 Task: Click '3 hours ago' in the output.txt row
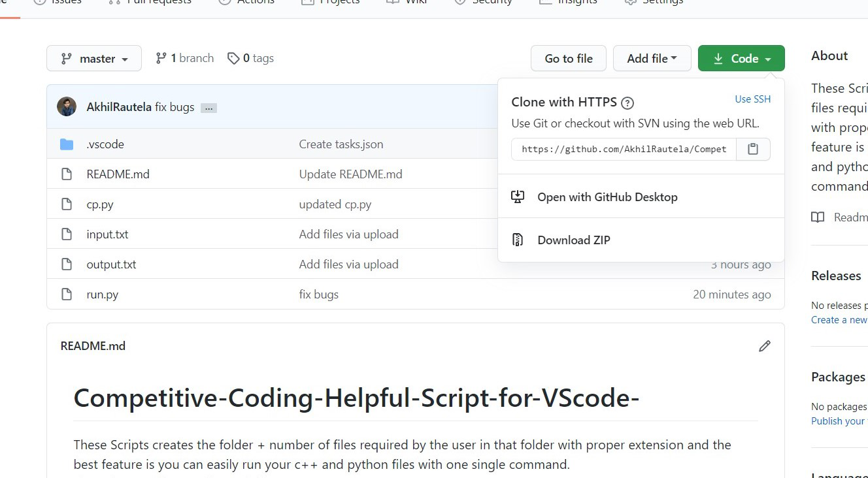[x=741, y=264]
